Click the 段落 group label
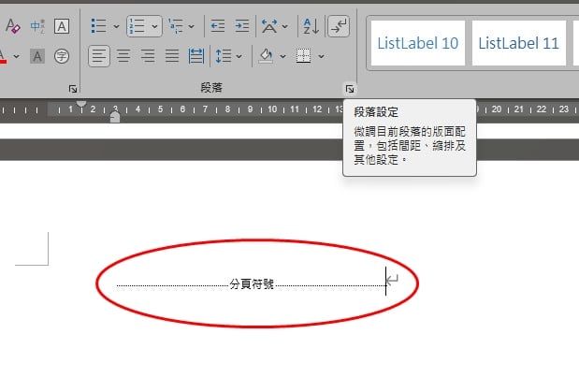Image resolution: width=579 pixels, height=392 pixels. (x=211, y=88)
